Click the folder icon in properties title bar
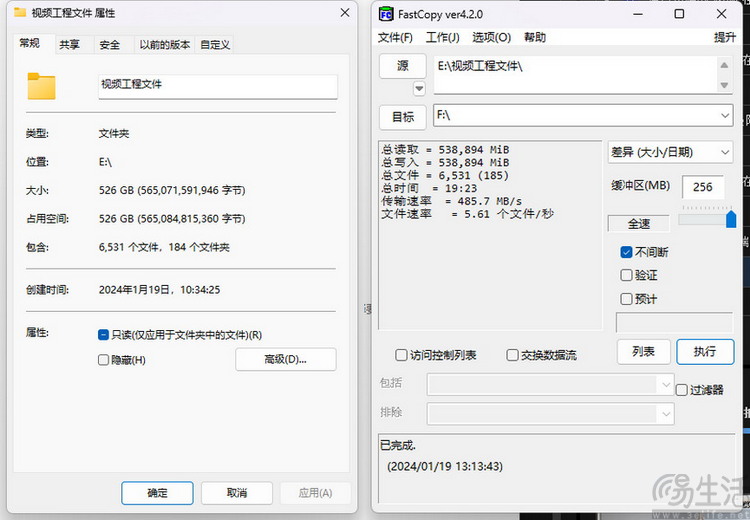The image size is (750, 520). [x=20, y=12]
